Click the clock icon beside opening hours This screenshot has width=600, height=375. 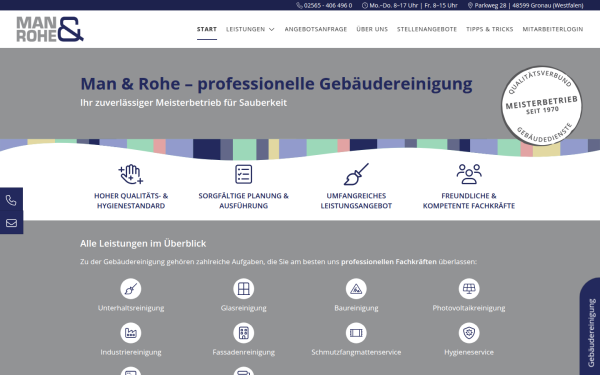[x=365, y=5]
